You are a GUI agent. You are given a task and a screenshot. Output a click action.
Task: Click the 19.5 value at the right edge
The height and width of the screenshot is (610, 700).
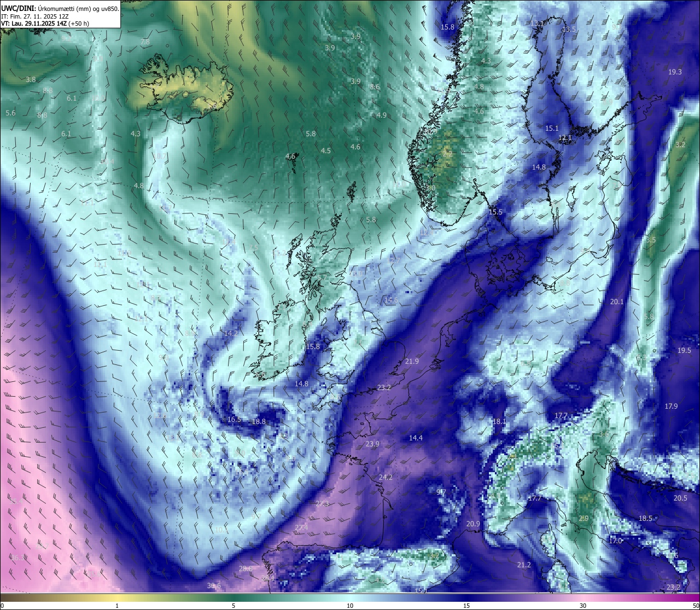(x=684, y=350)
